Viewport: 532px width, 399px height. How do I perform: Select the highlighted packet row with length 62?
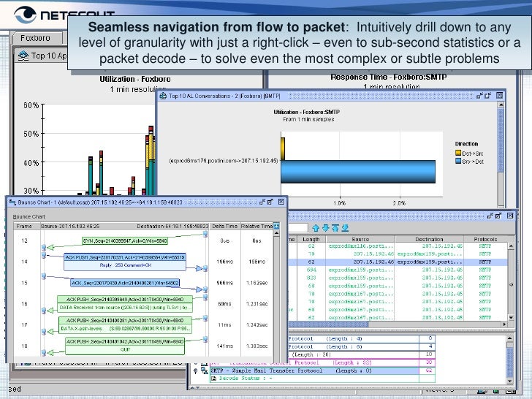[398, 262]
